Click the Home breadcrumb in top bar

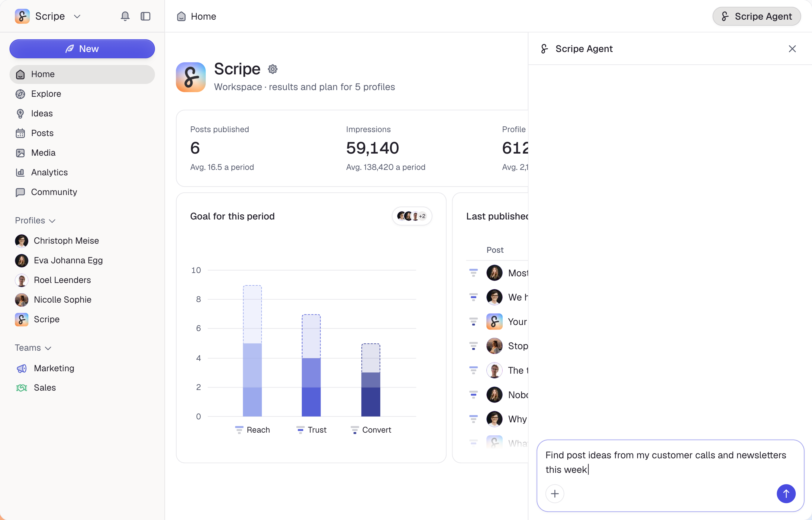coord(197,16)
